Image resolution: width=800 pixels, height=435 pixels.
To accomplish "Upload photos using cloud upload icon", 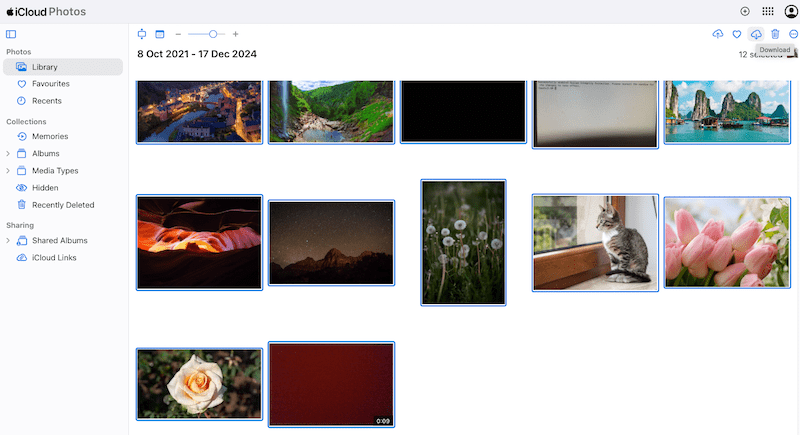I will pos(717,34).
